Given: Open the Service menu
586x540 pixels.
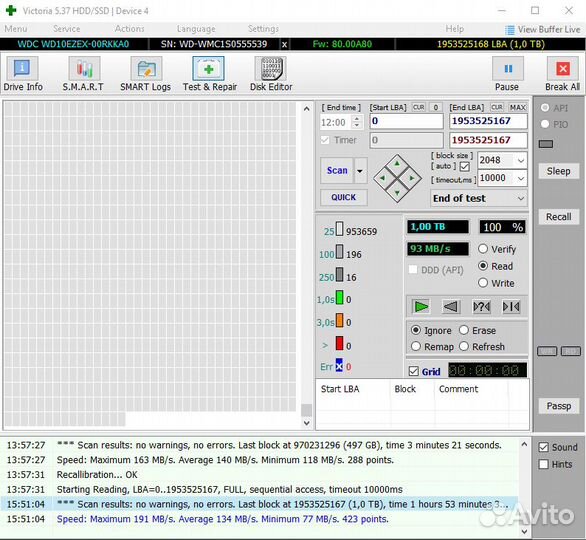Looking at the screenshot, I should tap(67, 29).
